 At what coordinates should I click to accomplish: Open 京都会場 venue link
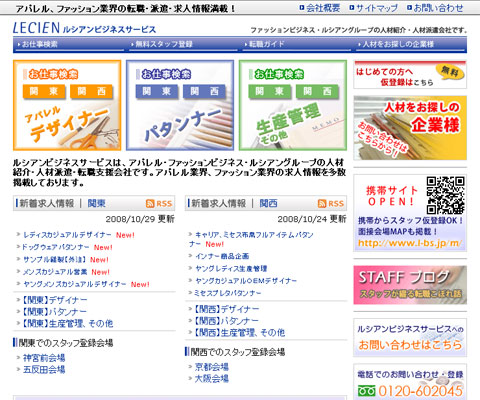click(x=212, y=367)
